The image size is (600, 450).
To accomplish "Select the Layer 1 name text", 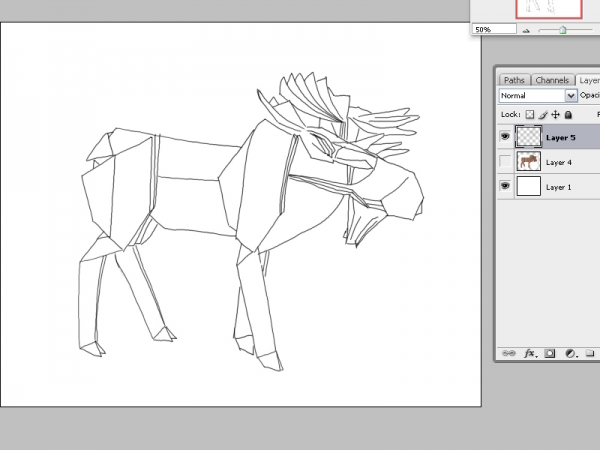I will pos(559,187).
